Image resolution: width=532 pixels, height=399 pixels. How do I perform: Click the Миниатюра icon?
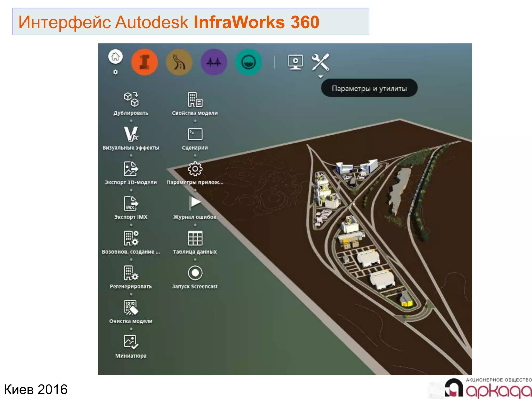pyautogui.click(x=131, y=342)
